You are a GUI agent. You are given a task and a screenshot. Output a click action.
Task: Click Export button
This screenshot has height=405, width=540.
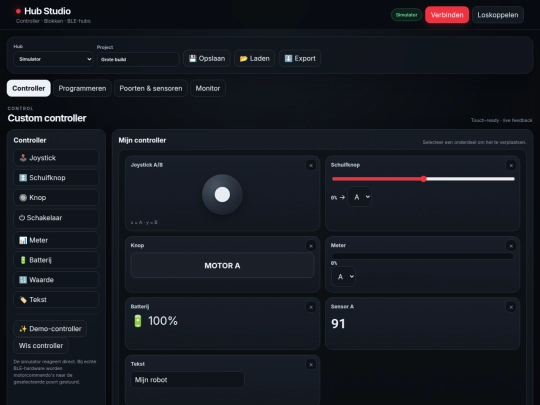300,59
